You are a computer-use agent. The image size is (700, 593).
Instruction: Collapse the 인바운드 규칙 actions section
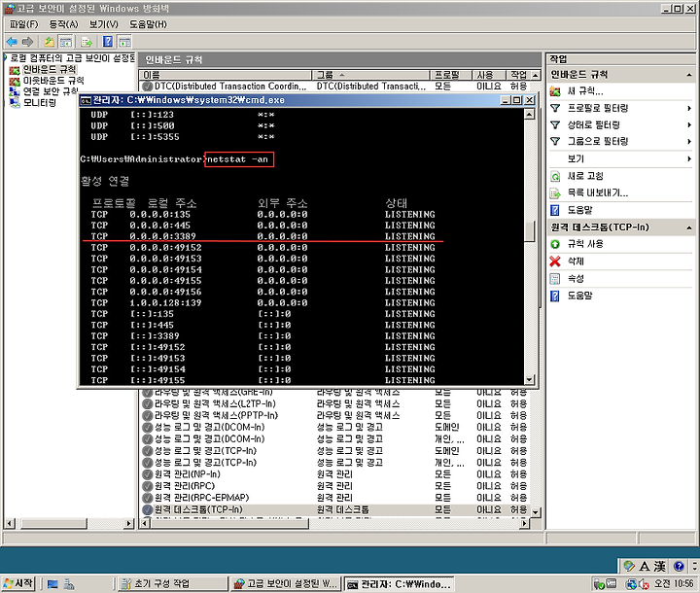[x=689, y=75]
